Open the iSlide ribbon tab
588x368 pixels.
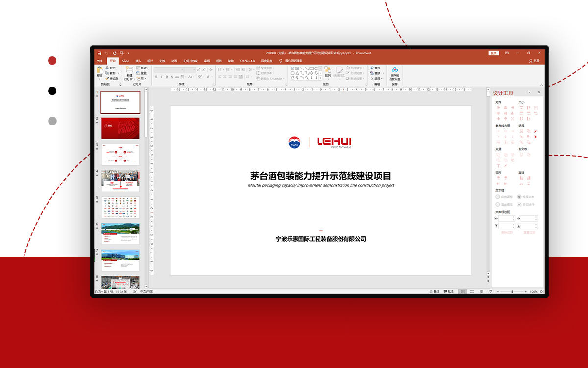coord(125,61)
